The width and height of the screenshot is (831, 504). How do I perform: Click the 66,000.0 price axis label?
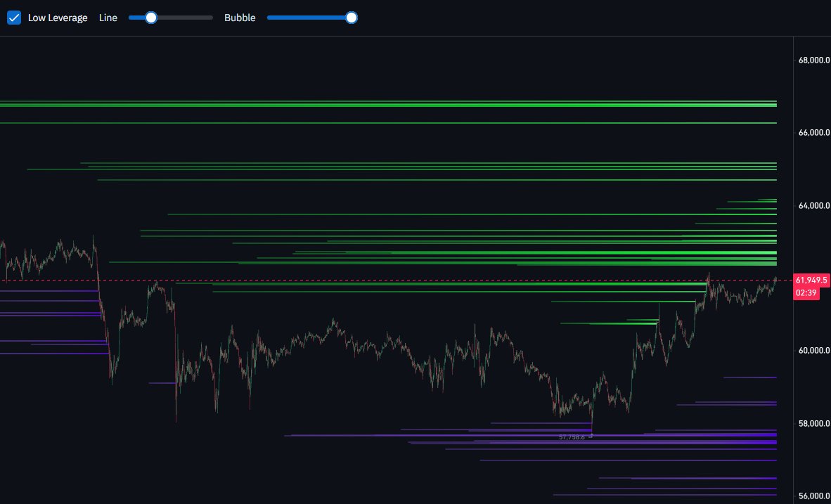(814, 132)
